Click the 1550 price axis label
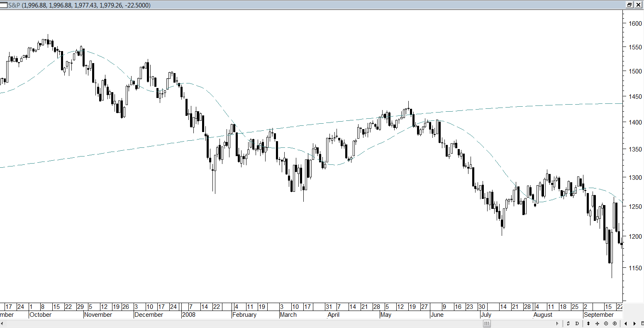 [635, 48]
